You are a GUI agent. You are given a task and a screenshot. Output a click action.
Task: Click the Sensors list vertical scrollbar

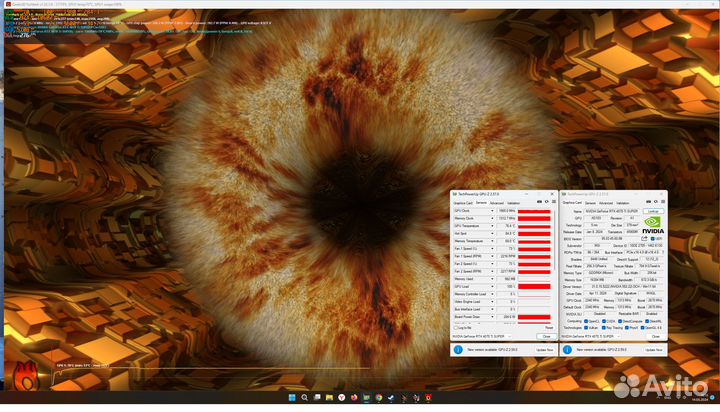pyautogui.click(x=554, y=239)
